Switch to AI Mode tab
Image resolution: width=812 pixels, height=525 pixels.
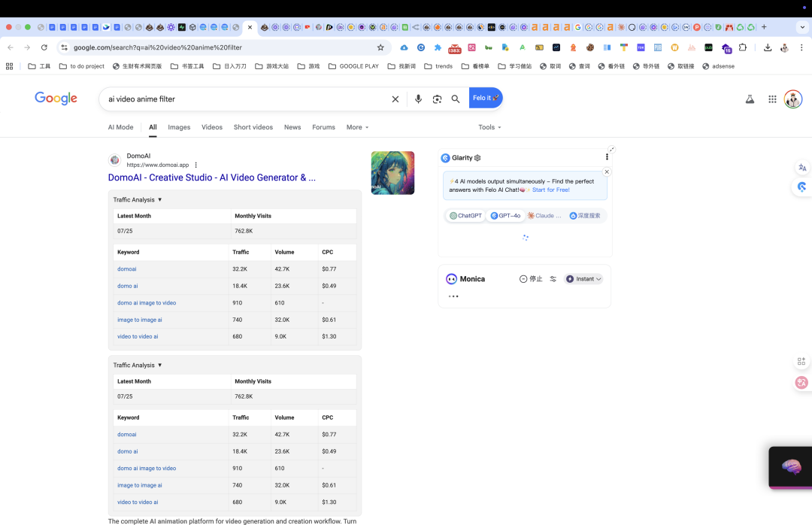click(120, 127)
